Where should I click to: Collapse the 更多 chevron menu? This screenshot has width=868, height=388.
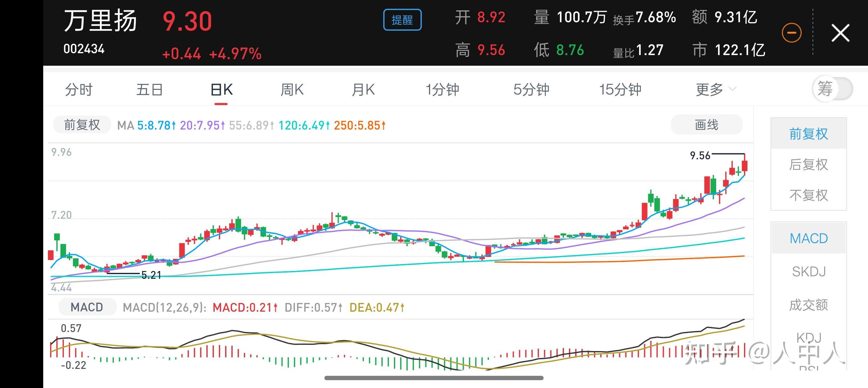[733, 89]
